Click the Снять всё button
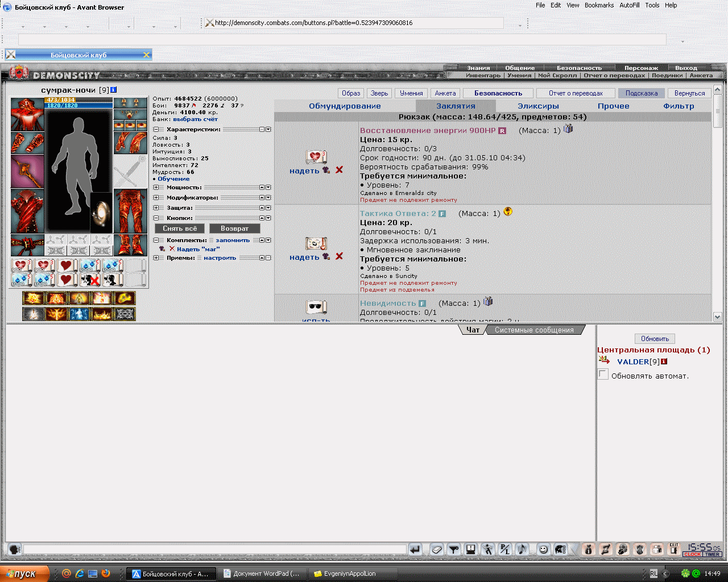Screen dimensions: 728x582 [x=180, y=228]
